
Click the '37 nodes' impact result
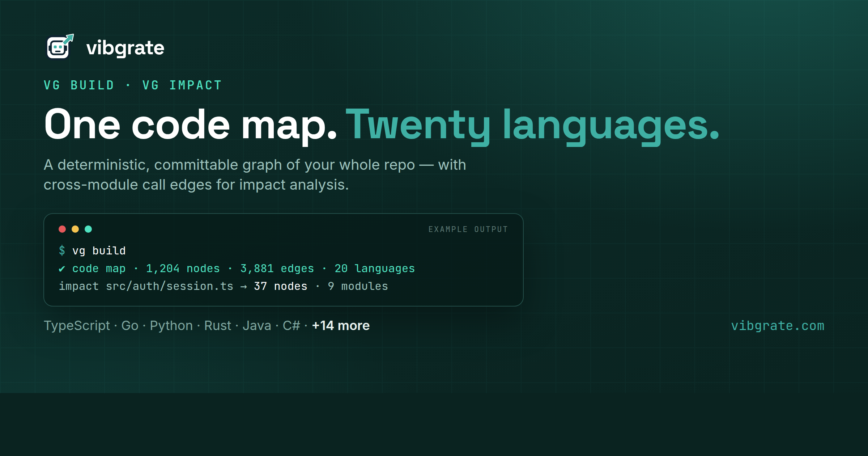[281, 286]
